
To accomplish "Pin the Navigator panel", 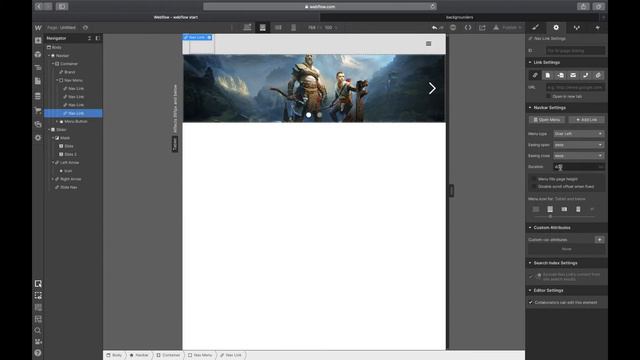I will tap(98, 38).
